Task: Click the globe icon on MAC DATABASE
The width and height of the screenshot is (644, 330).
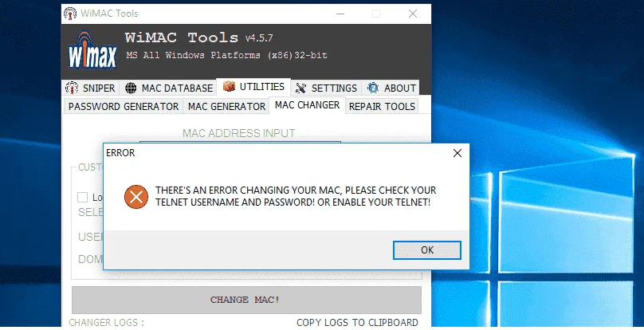Action: tap(131, 88)
